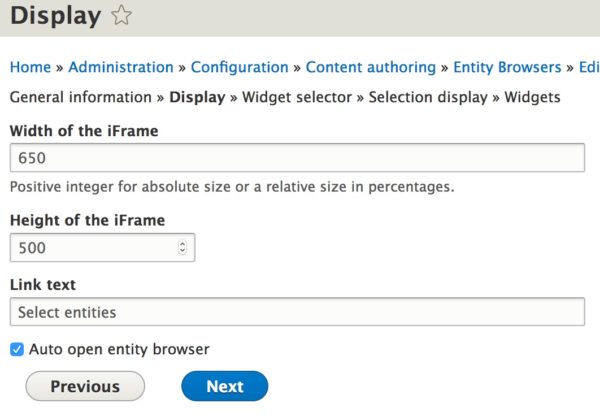Proceed with the blue Next button
This screenshot has height=416, width=600.
point(225,386)
